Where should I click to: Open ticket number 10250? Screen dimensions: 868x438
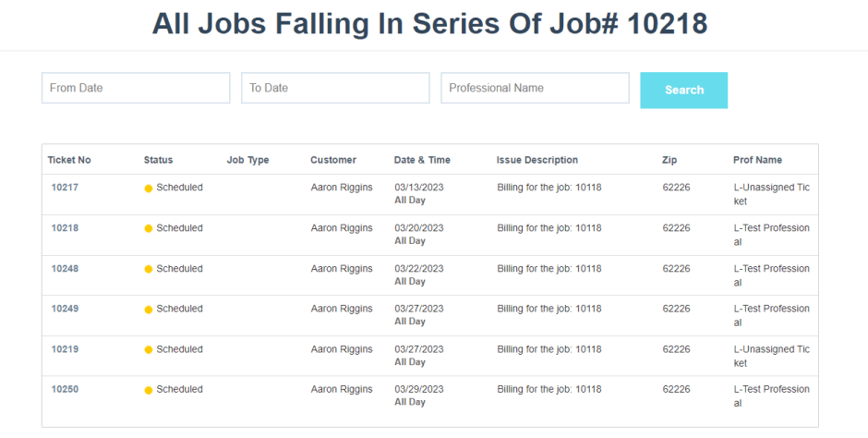(x=65, y=389)
